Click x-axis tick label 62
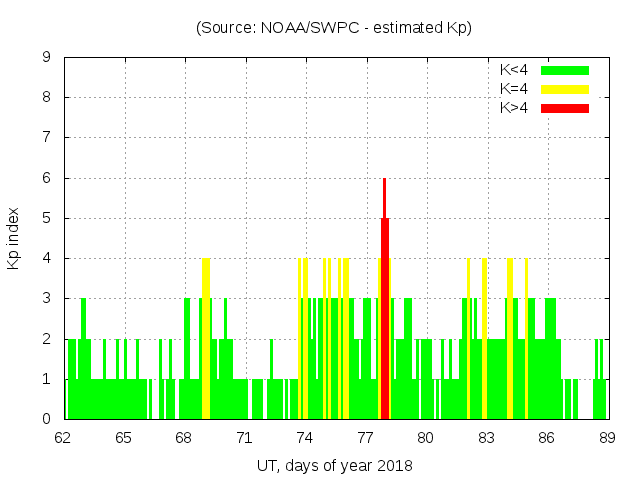 coord(64,437)
